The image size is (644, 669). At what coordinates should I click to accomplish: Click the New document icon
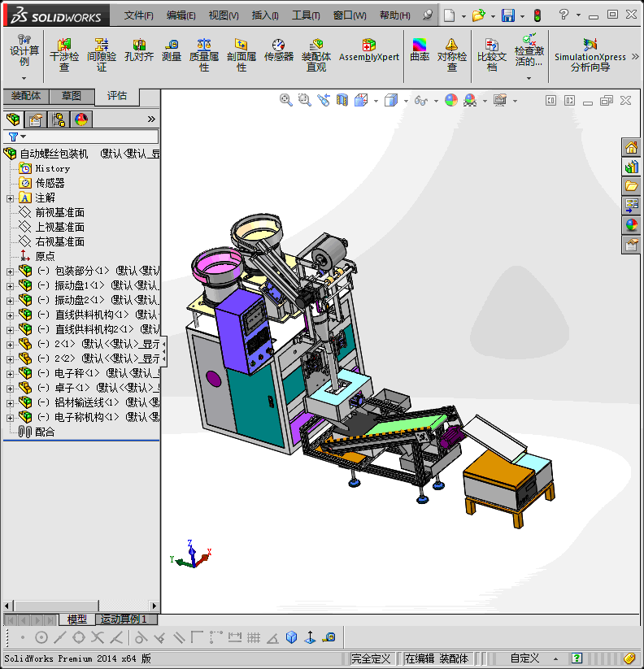pos(449,15)
